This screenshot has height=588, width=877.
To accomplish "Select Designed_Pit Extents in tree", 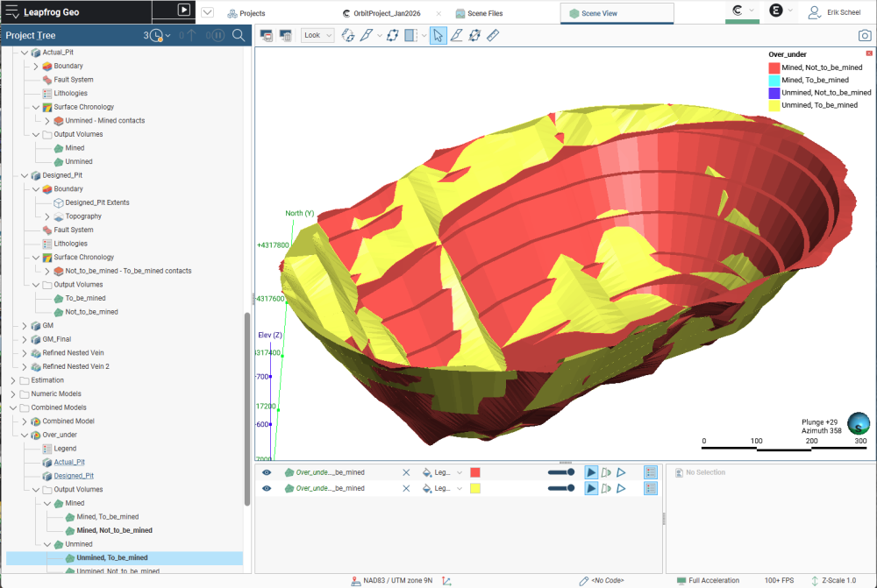I will click(96, 203).
